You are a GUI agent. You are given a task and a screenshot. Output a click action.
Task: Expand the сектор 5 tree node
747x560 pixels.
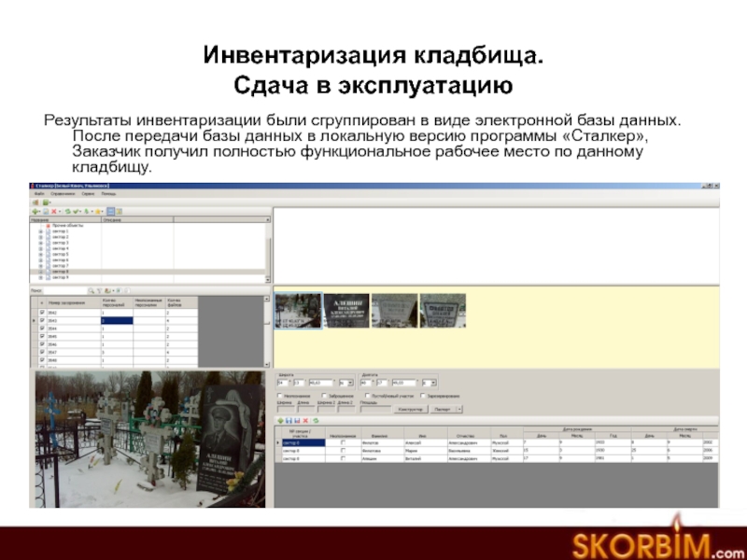(x=40, y=254)
